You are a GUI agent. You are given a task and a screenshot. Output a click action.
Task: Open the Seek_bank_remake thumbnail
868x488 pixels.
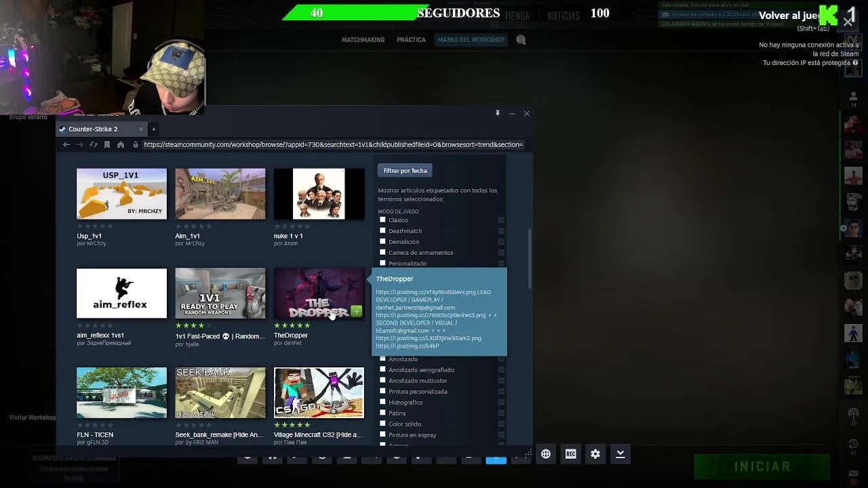[x=220, y=392]
